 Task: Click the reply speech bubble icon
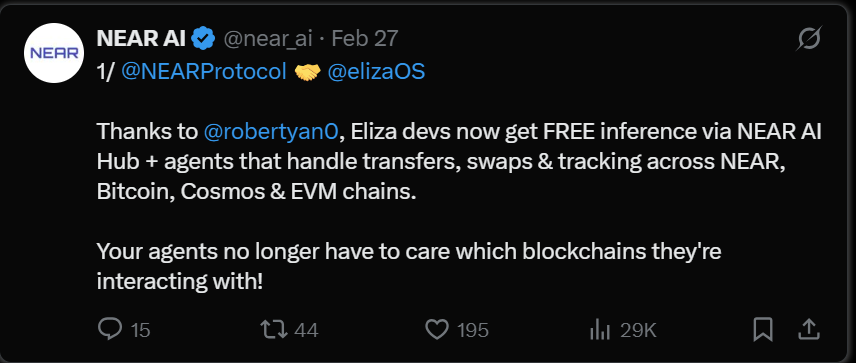pyautogui.click(x=110, y=329)
